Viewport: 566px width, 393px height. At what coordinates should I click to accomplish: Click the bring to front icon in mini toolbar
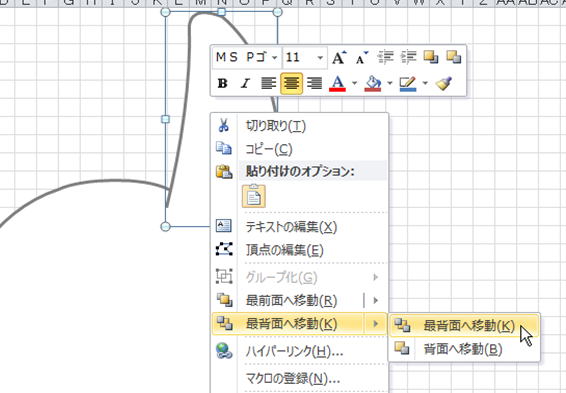click(431, 57)
